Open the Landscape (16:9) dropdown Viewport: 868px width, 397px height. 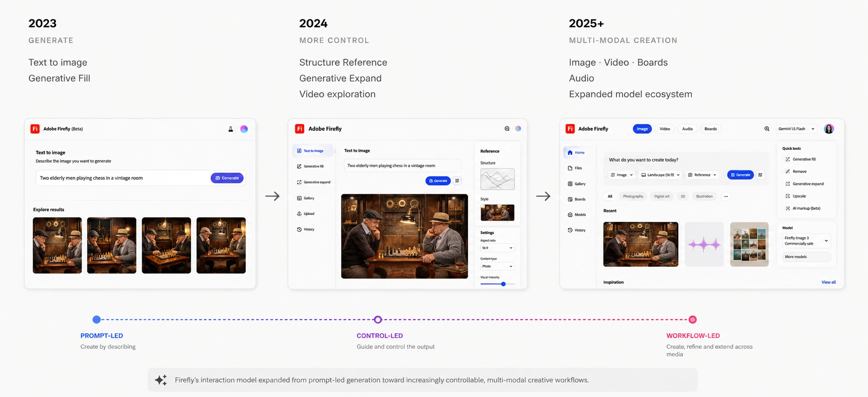click(660, 175)
